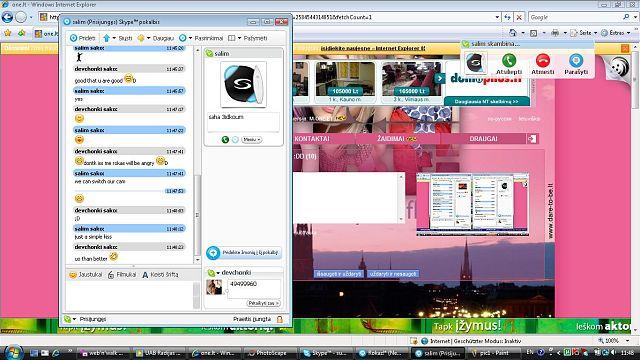Open the Filmukai icon above the message box
Screen dimensions: 640x360
(x=111, y=275)
